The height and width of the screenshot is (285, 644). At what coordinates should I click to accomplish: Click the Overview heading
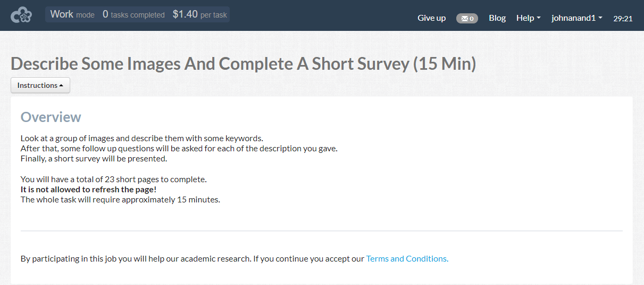click(51, 117)
